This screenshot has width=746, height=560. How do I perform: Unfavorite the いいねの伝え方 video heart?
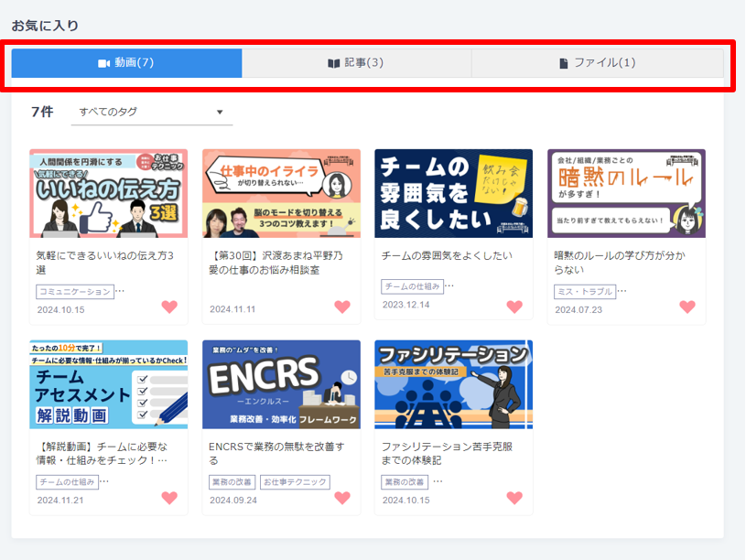click(169, 307)
